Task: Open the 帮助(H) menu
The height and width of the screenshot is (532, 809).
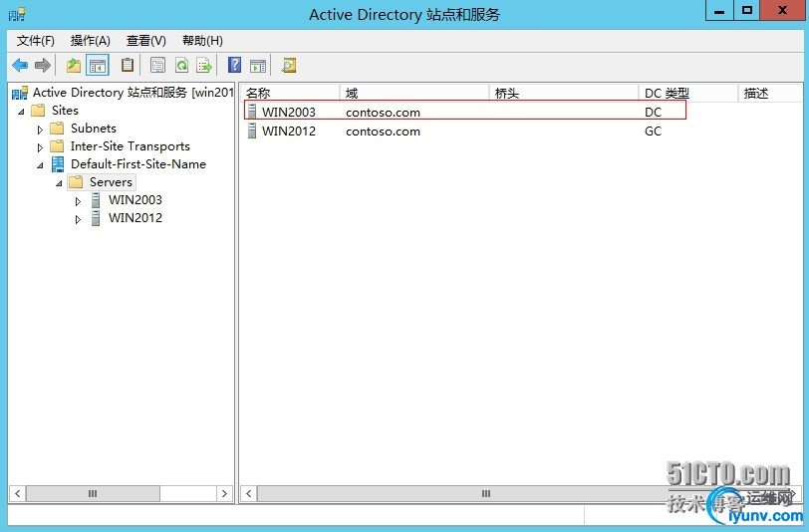Action: pyautogui.click(x=202, y=41)
